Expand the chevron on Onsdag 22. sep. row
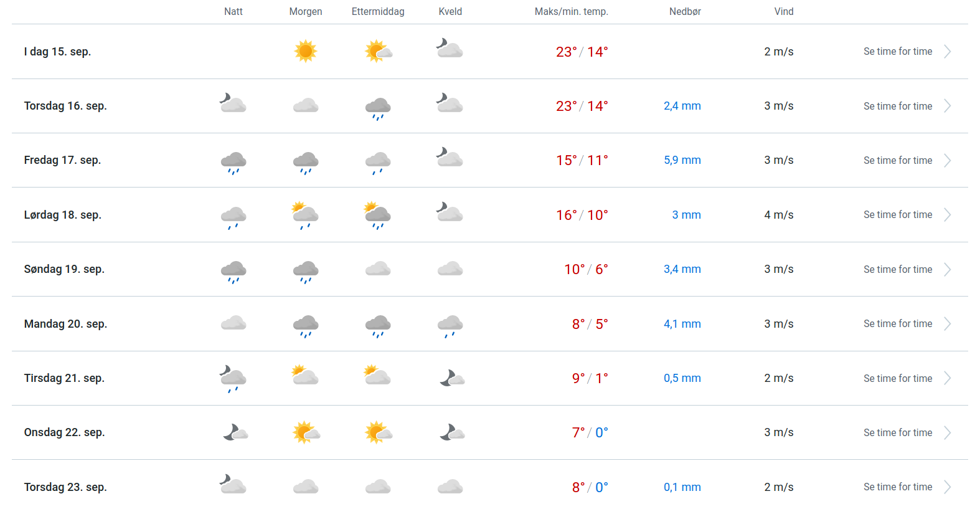Viewport: 980px width, 514px height. (947, 433)
